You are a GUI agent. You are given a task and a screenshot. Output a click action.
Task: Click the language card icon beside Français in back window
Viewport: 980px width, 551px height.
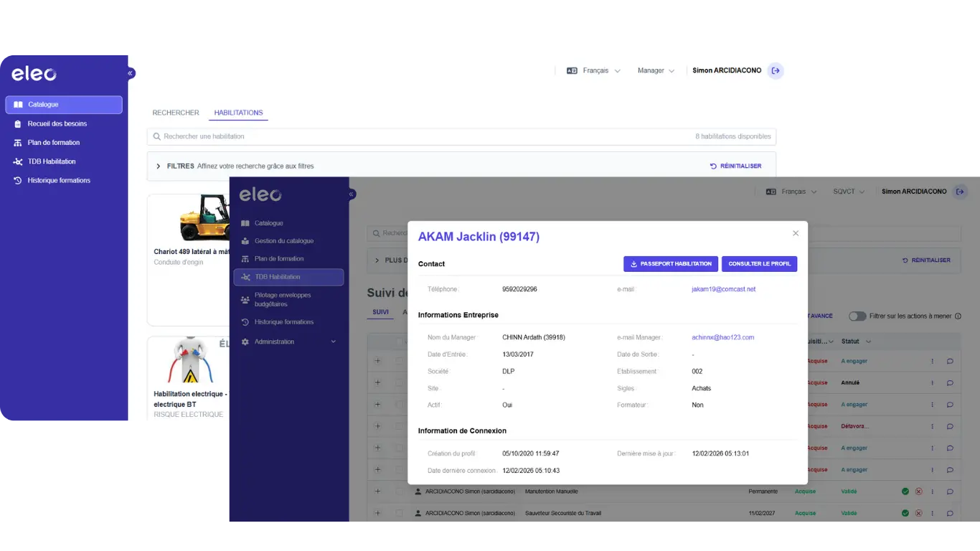(x=572, y=71)
